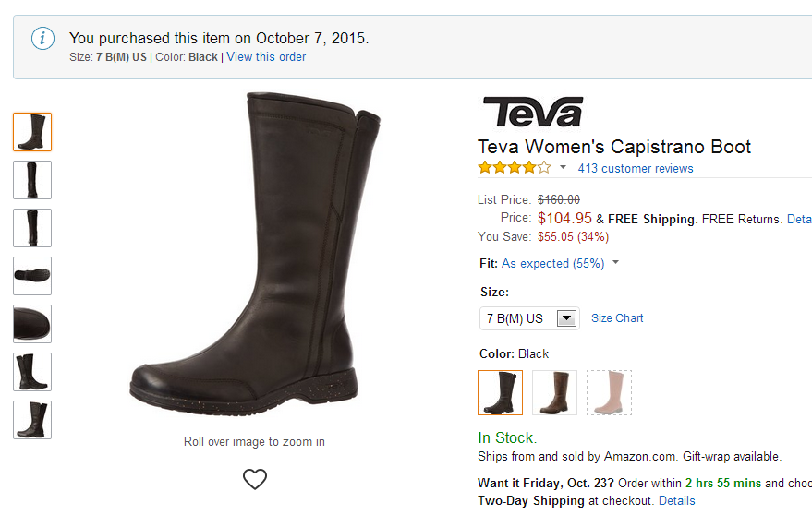Screen dimensions: 812x515
Task: Click the heart wishlist icon below image
Action: (255, 479)
